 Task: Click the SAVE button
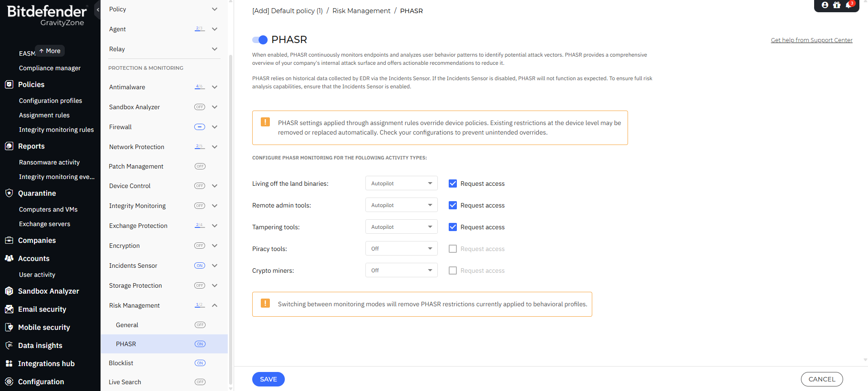[268, 379]
